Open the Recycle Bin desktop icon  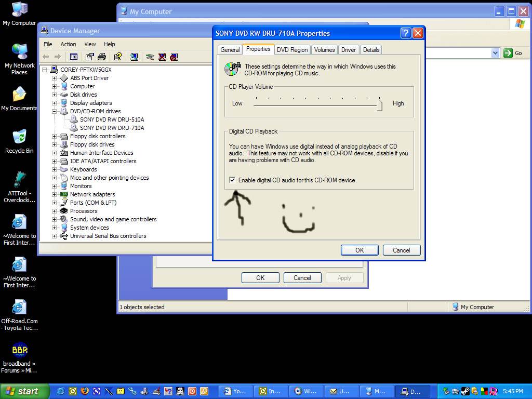coord(19,141)
